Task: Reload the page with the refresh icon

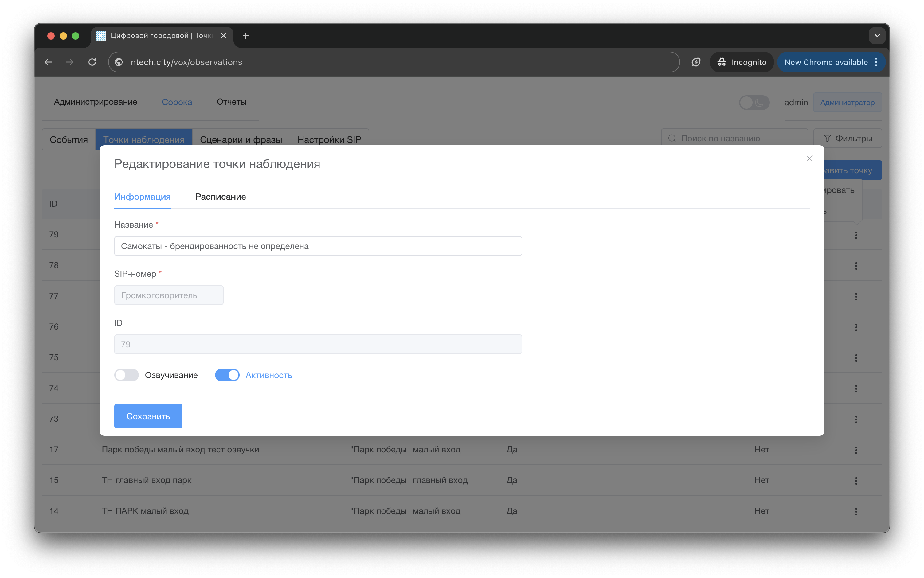Action: coord(92,62)
